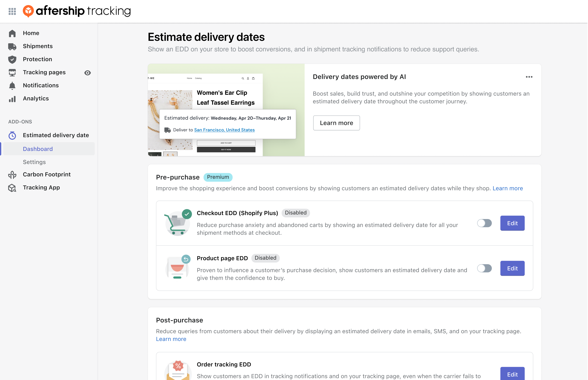This screenshot has height=380, width=588.
Task: Open Analytics bar chart icon
Action: coord(12,99)
